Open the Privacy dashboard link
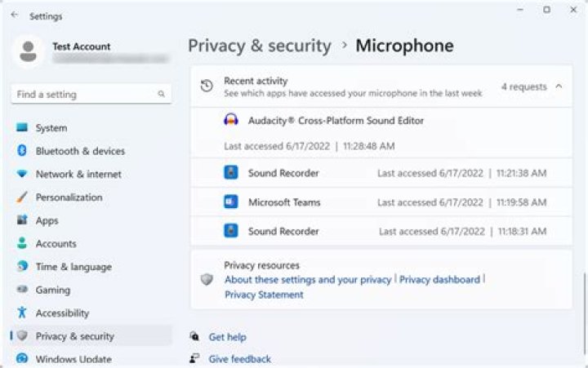The image size is (588, 368). (439, 280)
